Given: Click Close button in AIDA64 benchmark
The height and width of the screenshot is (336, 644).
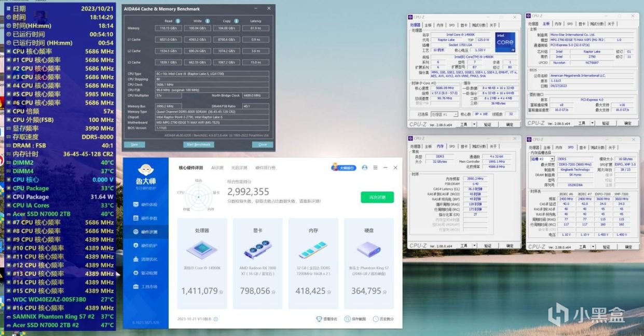Looking at the screenshot, I should click(263, 144).
